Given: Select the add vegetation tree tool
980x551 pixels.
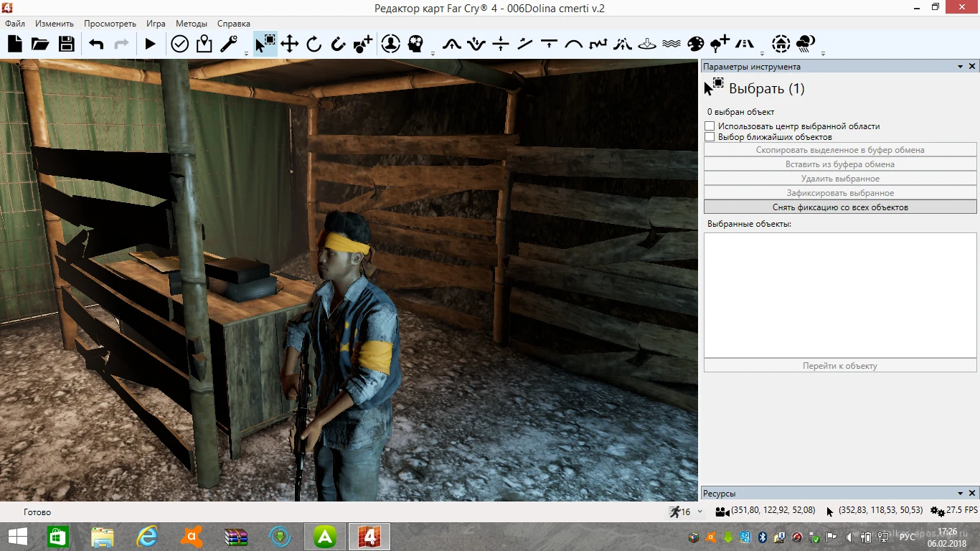Looking at the screenshot, I should [720, 44].
